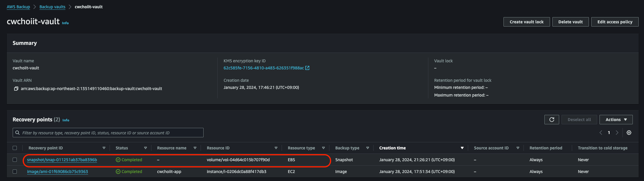Image resolution: width=644 pixels, height=181 pixels.
Task: Sort by Status column arrow
Action: [x=146, y=148]
